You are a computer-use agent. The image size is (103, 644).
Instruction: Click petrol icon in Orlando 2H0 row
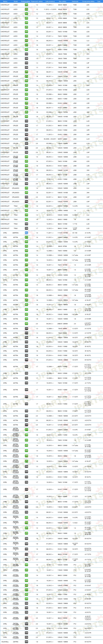point(26,193)
